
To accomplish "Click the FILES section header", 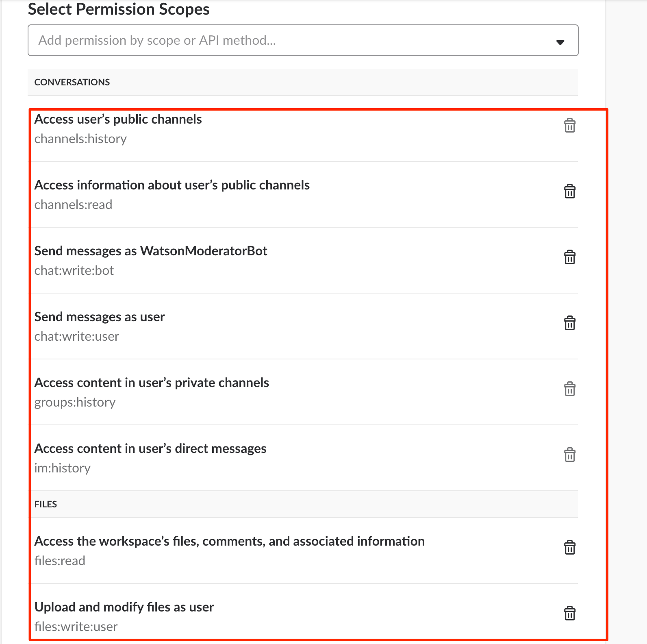I will (x=46, y=504).
